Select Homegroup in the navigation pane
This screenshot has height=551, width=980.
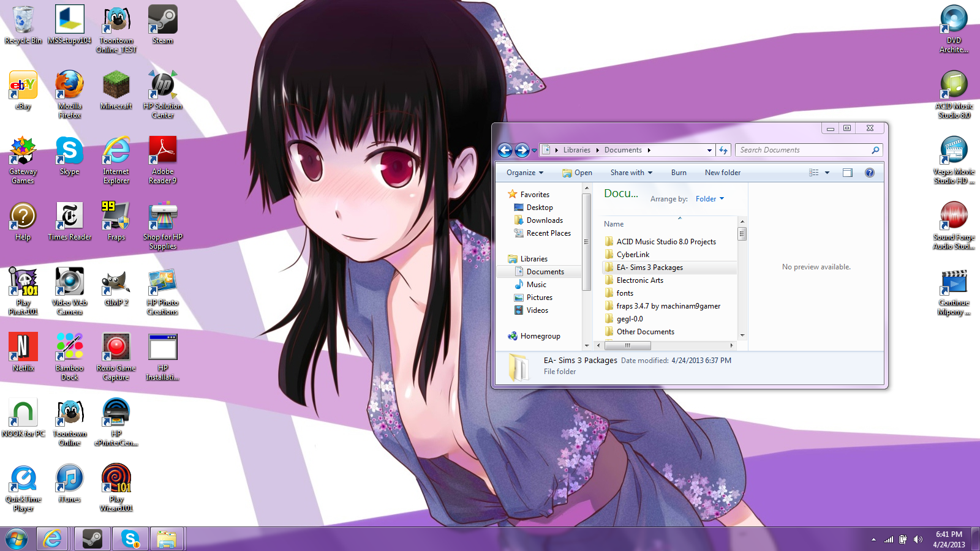pos(540,336)
